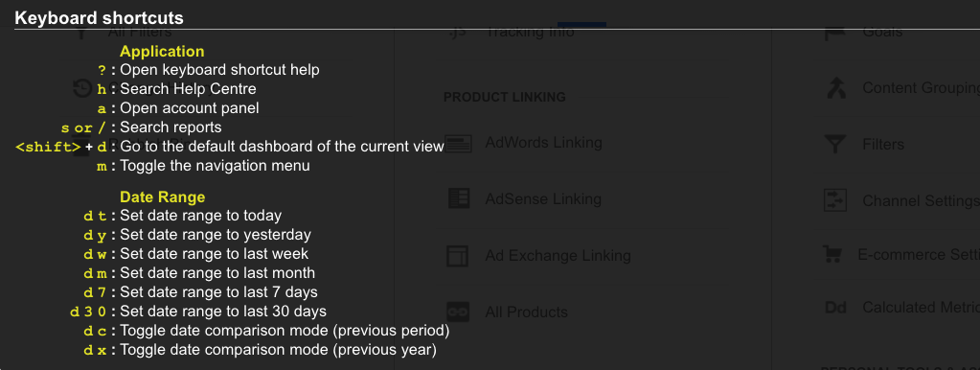Click the Content Grouping icon
This screenshot has height=370, width=980.
(835, 88)
